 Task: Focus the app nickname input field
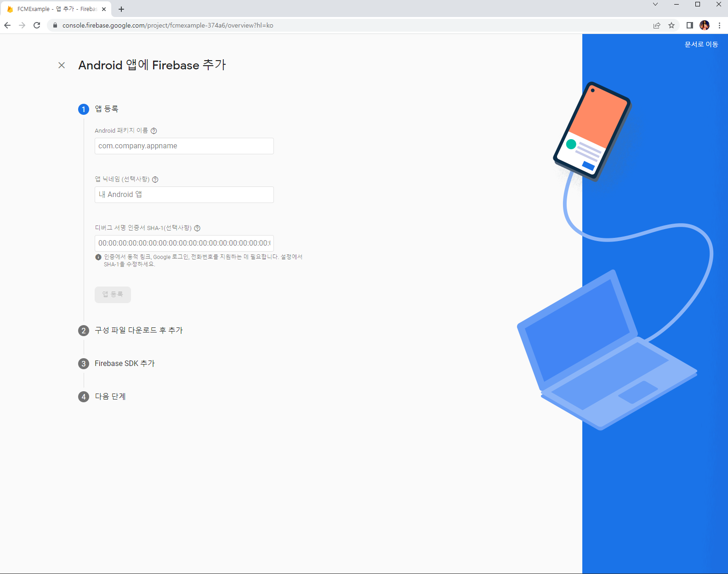184,195
